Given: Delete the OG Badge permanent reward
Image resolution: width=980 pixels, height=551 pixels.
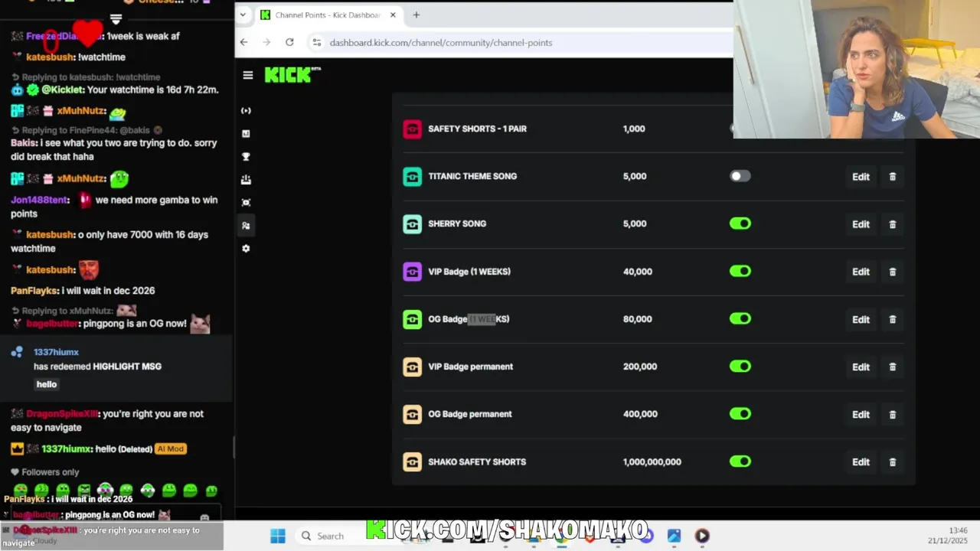Looking at the screenshot, I should pyautogui.click(x=892, y=414).
